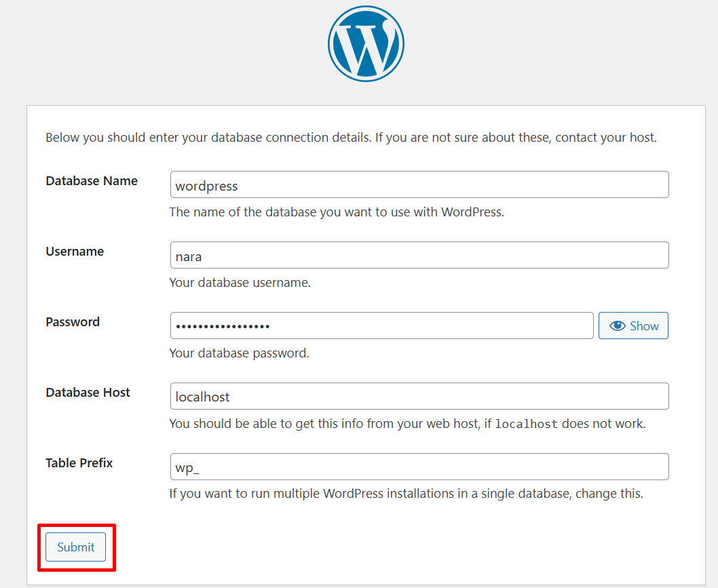Focus the Password input field

(382, 326)
